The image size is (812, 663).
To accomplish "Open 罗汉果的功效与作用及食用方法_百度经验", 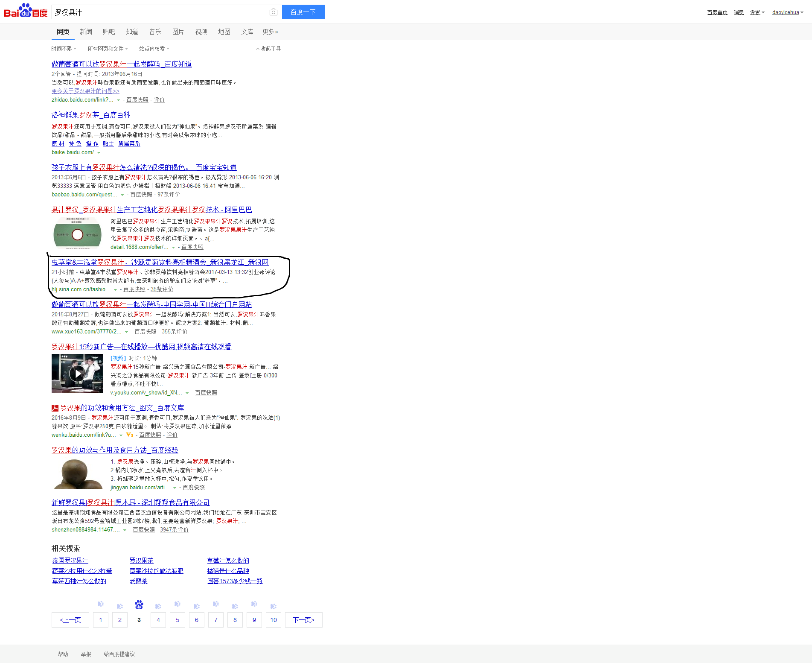I will (x=115, y=450).
